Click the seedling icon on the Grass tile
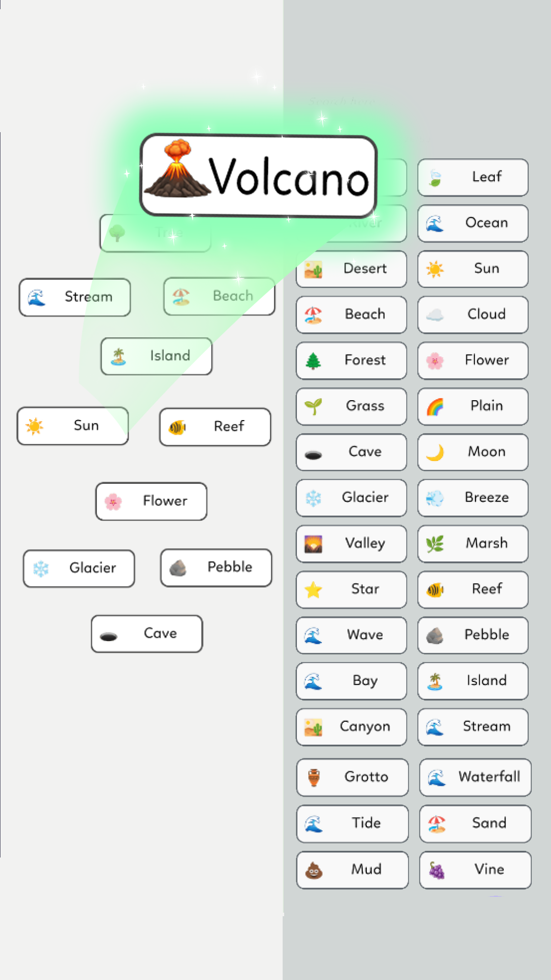 313,407
